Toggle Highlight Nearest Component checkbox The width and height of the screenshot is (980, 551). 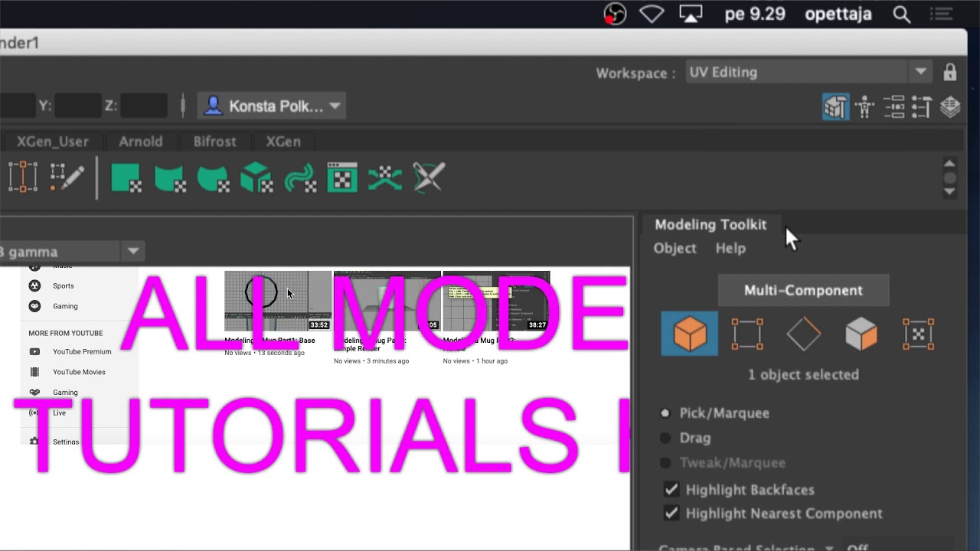671,514
